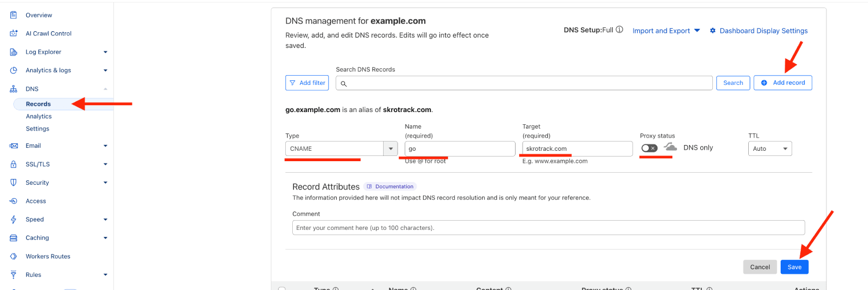Select Records under DNS
This screenshot has width=868, height=290.
pyautogui.click(x=38, y=104)
